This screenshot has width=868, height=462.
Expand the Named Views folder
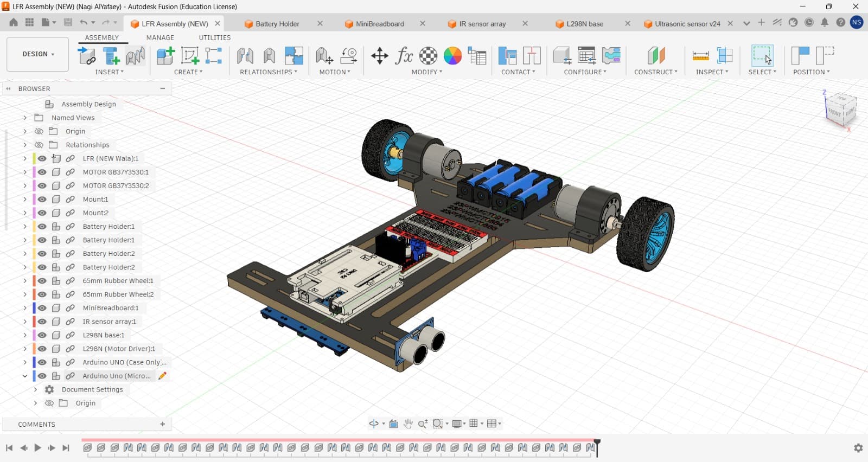pos(25,118)
